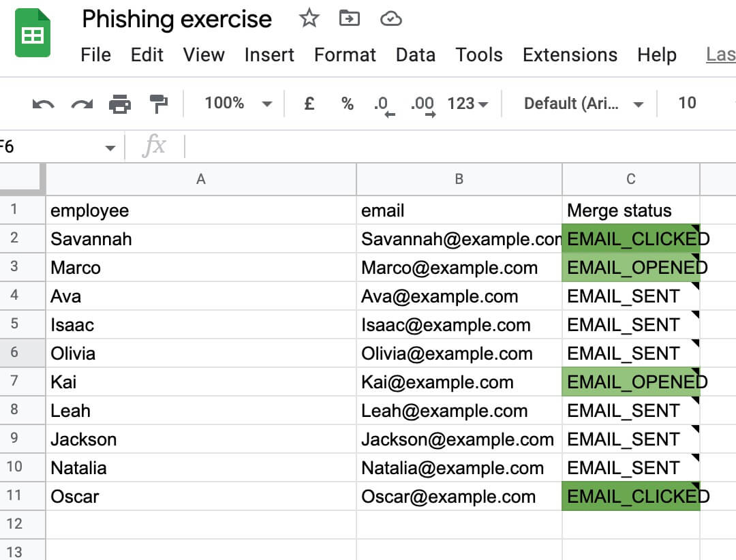Click the Redo arrow
This screenshot has width=736, height=560.
coord(82,104)
